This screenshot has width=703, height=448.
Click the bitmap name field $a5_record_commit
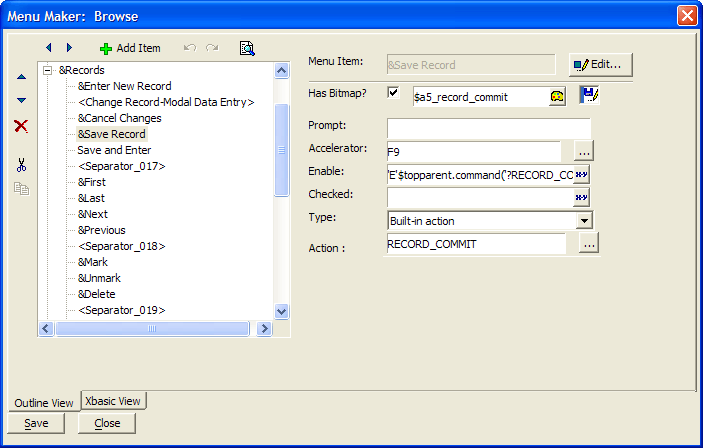[x=481, y=97]
